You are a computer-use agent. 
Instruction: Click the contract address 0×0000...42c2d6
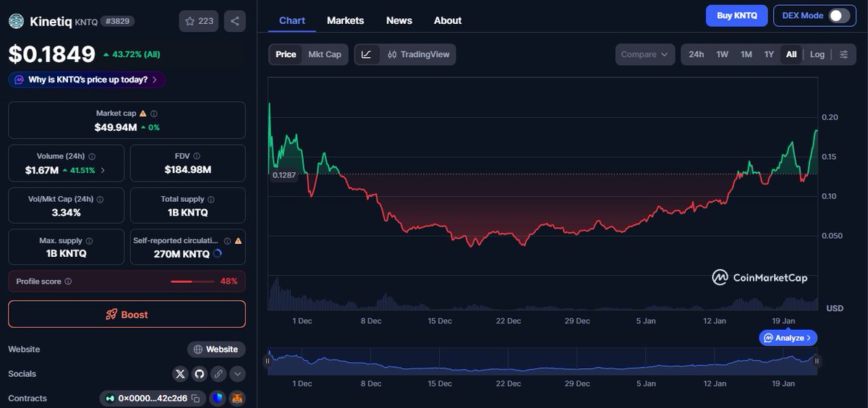[x=153, y=399]
